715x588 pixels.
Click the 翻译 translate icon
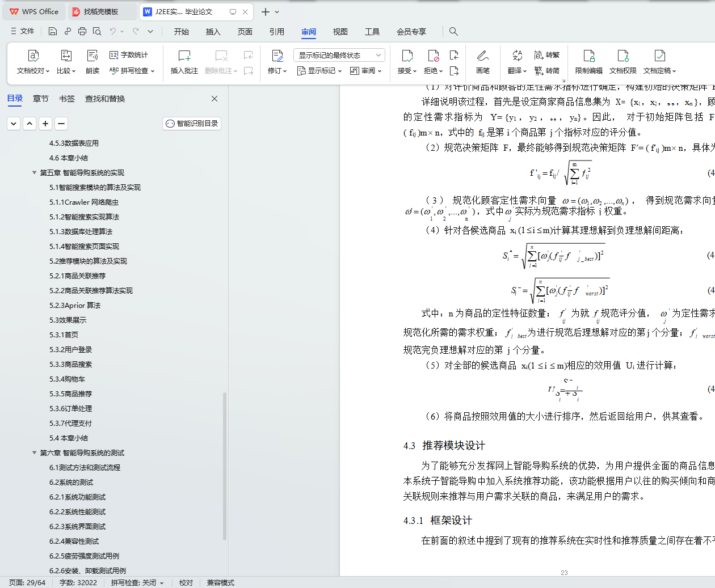pos(517,56)
